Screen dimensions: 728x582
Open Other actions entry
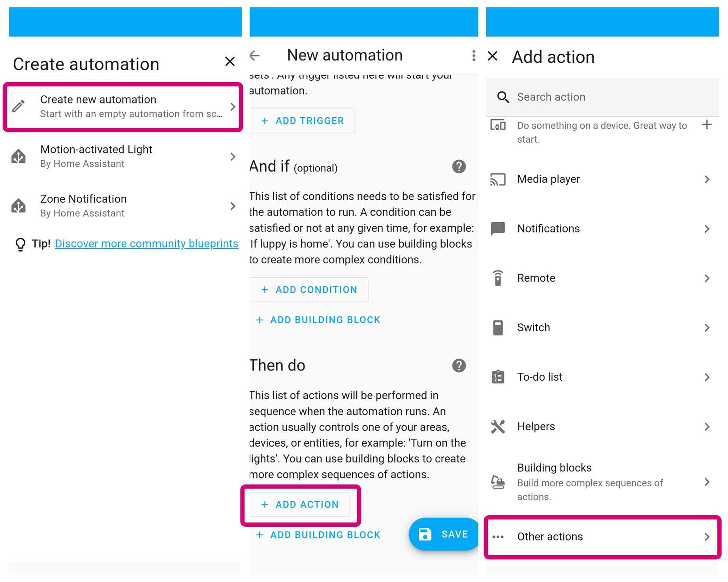pos(602,537)
